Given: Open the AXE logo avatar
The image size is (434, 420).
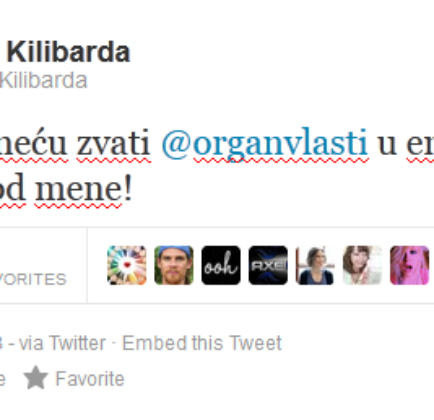Looking at the screenshot, I should click(x=268, y=265).
